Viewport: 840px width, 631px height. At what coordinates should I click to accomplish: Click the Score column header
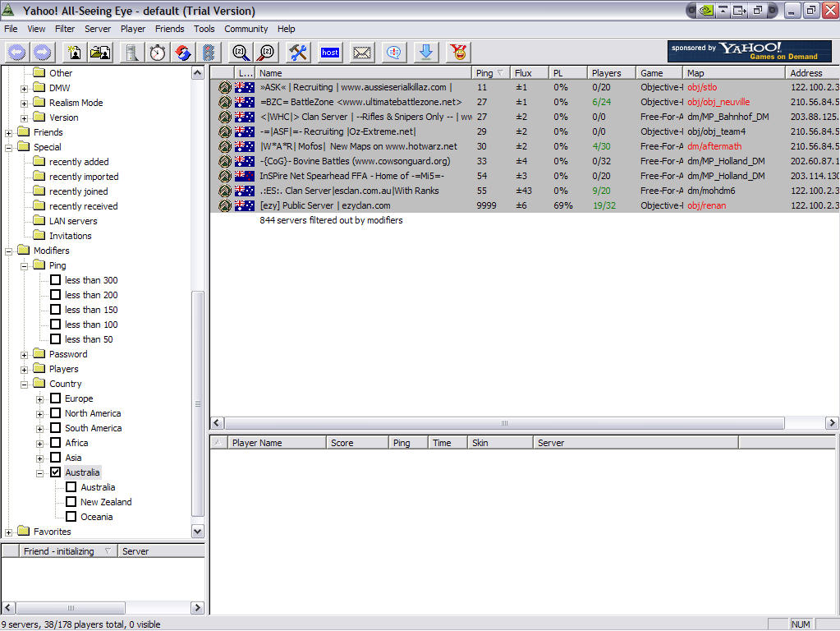click(x=357, y=443)
